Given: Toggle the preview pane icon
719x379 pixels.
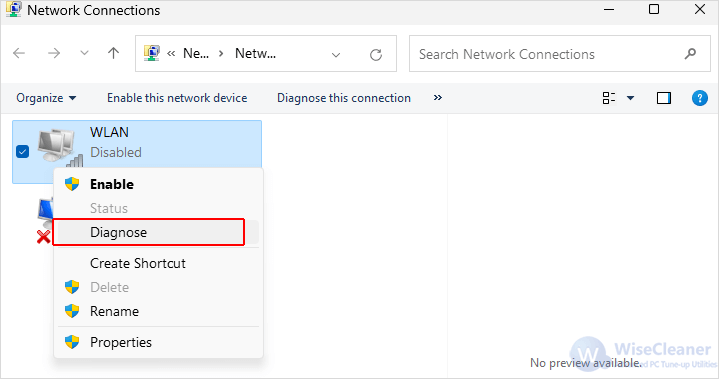Looking at the screenshot, I should pyautogui.click(x=664, y=98).
